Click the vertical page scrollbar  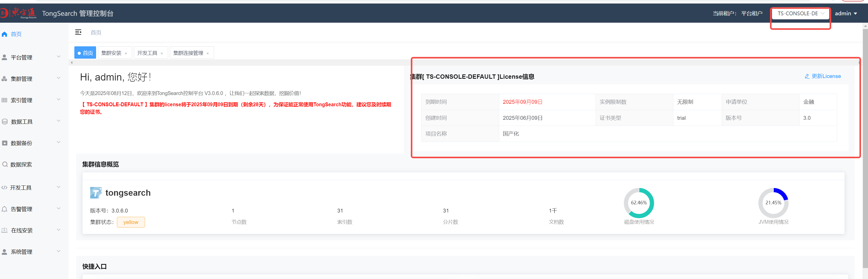(x=865, y=148)
